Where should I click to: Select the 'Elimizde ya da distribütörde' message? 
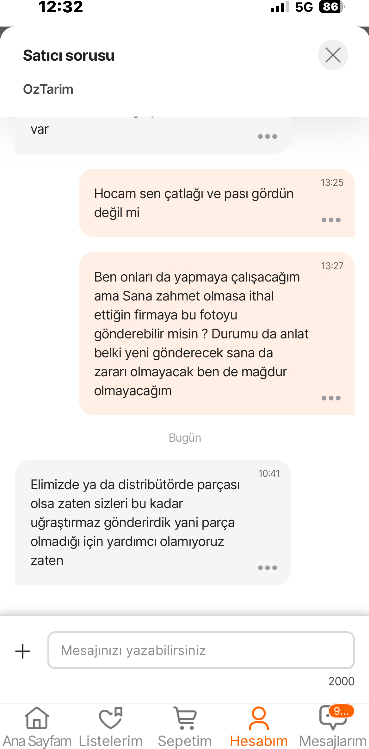pos(153,522)
